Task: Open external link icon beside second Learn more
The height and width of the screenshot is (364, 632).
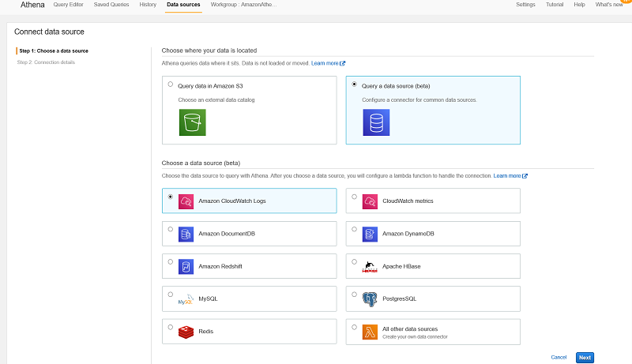Action: (525, 176)
